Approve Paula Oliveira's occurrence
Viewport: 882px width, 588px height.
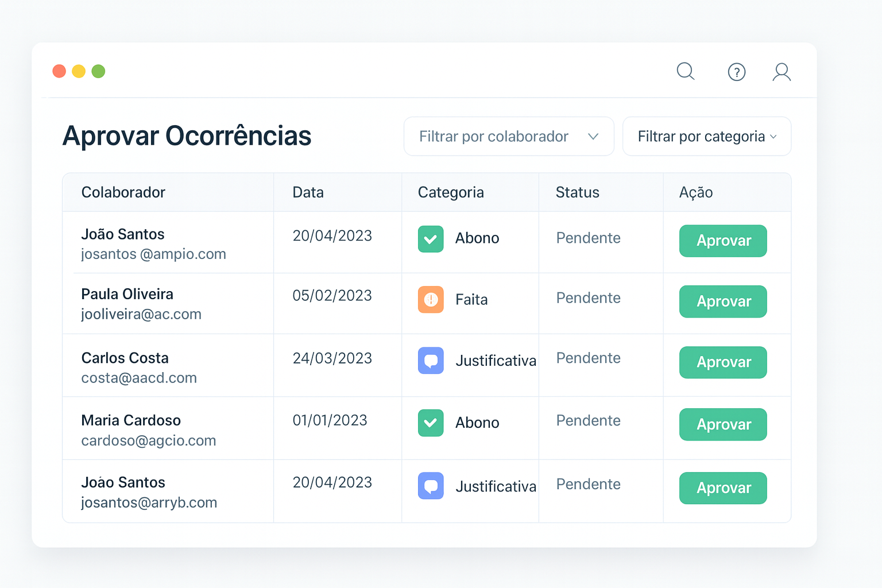(x=723, y=301)
